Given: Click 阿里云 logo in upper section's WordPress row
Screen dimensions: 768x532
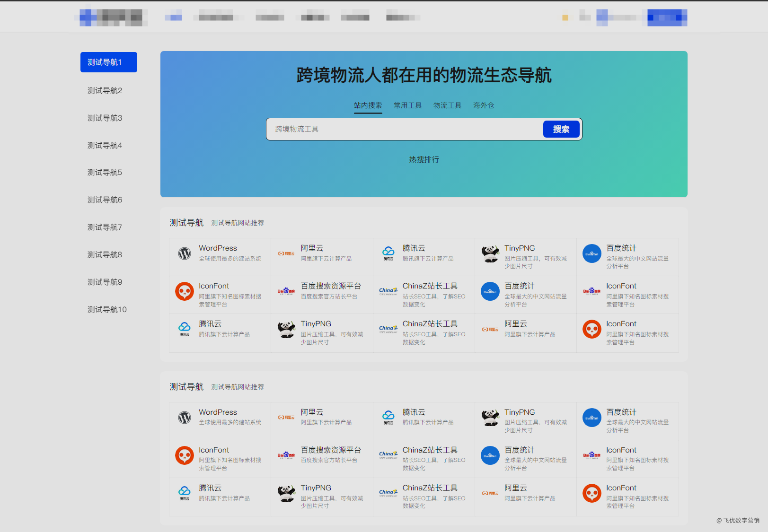Looking at the screenshot, I should [x=286, y=254].
